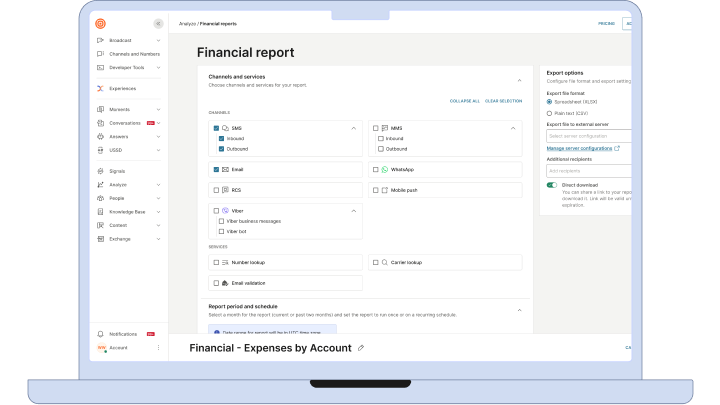The width and height of the screenshot is (720, 405).
Task: Click the CLEAR SELECTION link
Action: [503, 101]
